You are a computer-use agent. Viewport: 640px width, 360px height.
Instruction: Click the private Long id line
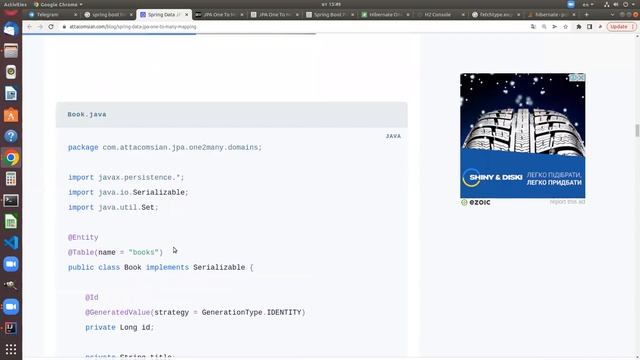pyautogui.click(x=120, y=327)
